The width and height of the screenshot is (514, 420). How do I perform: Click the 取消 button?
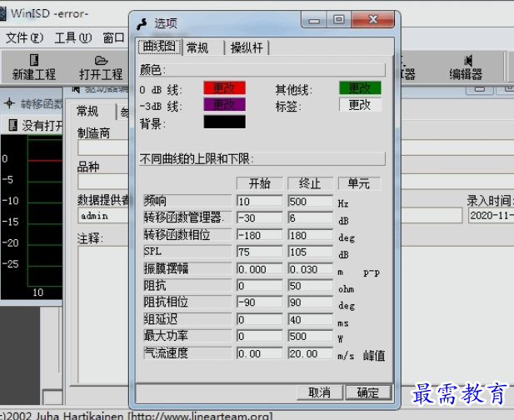[320, 392]
